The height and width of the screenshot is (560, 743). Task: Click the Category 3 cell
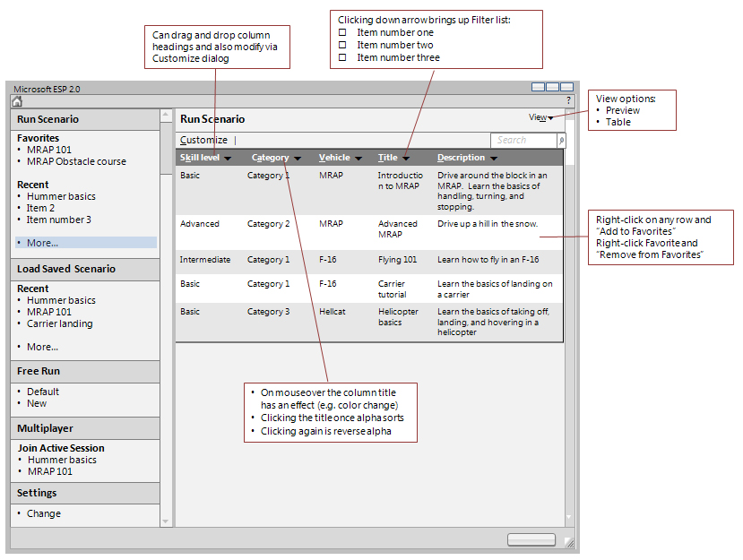[268, 312]
